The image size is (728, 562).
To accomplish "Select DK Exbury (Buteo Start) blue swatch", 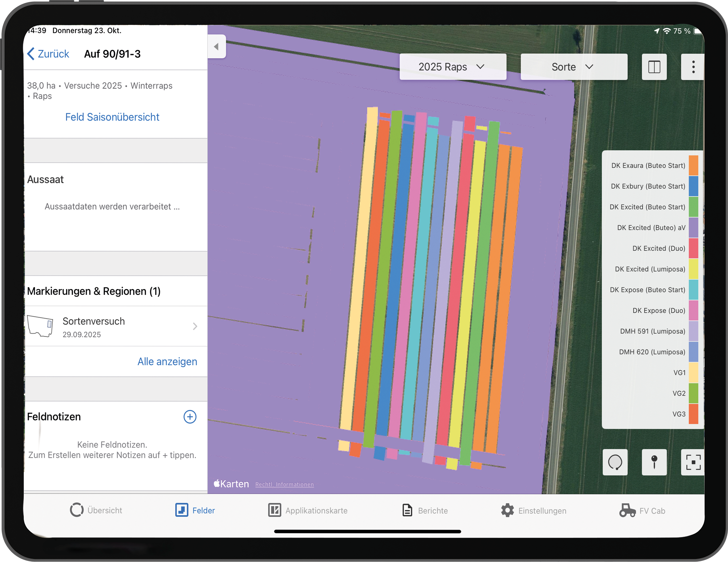I will 693,186.
